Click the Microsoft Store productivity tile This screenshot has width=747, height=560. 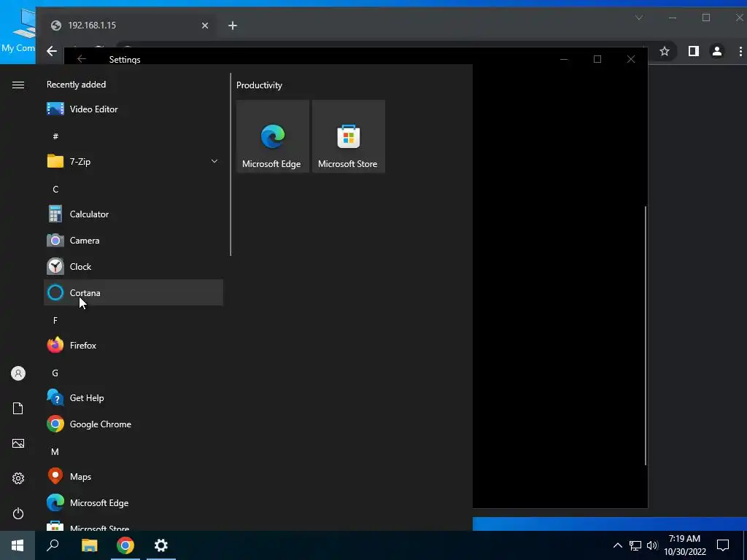coord(348,136)
